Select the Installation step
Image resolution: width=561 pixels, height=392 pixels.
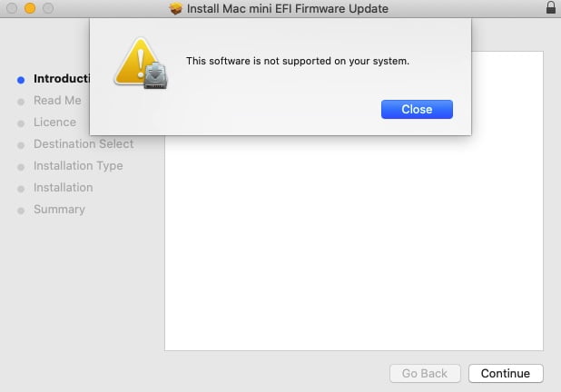(64, 188)
